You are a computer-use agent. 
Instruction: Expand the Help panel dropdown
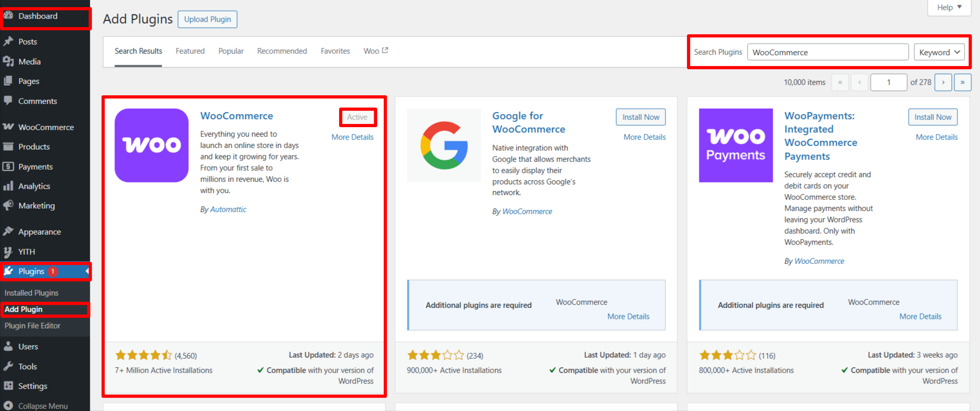(x=949, y=8)
